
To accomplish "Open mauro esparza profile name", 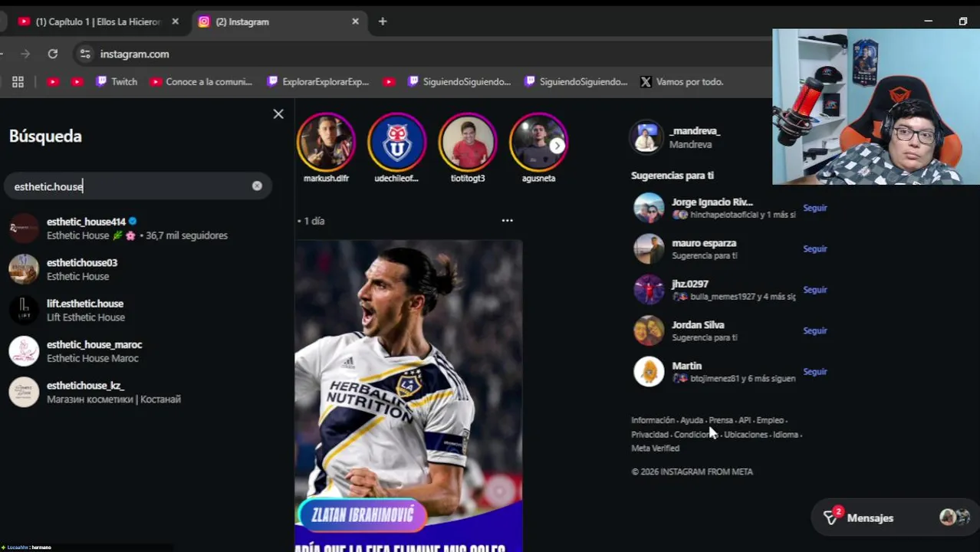I will (x=704, y=243).
